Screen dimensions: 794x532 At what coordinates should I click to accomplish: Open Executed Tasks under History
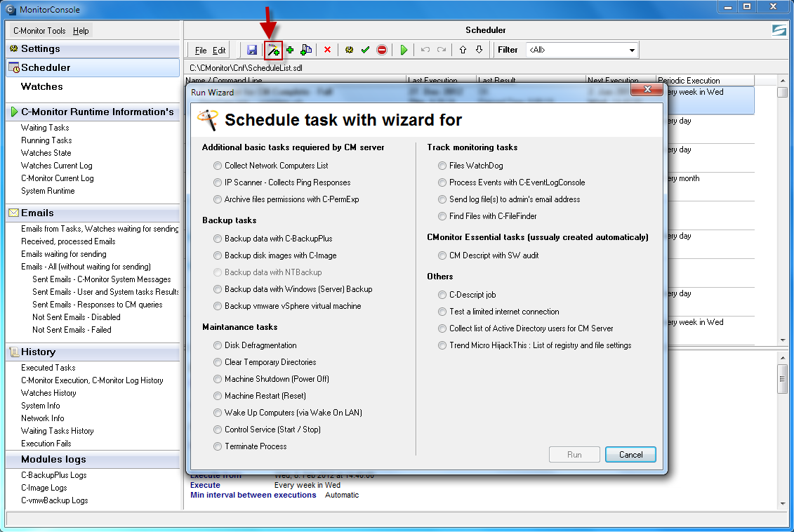48,368
